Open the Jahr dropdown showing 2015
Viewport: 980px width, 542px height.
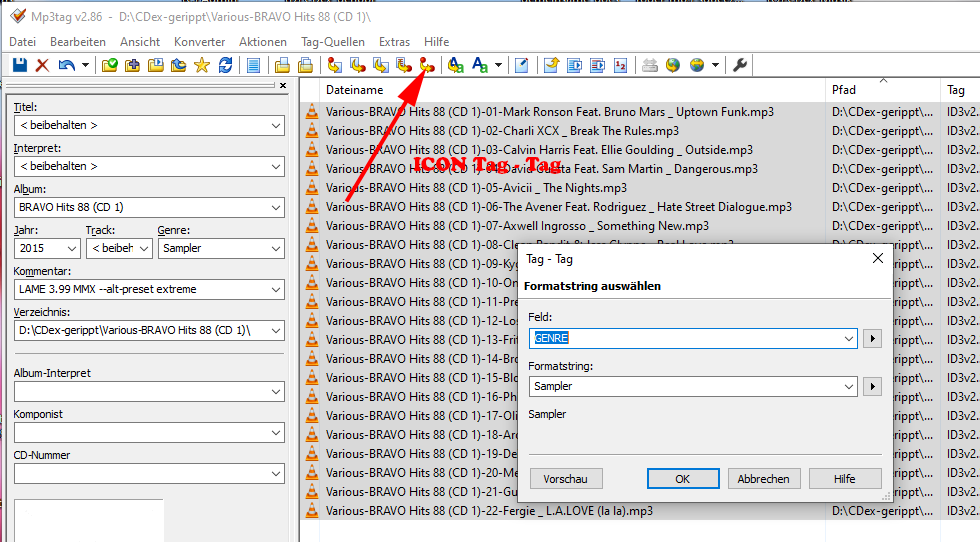click(x=72, y=249)
